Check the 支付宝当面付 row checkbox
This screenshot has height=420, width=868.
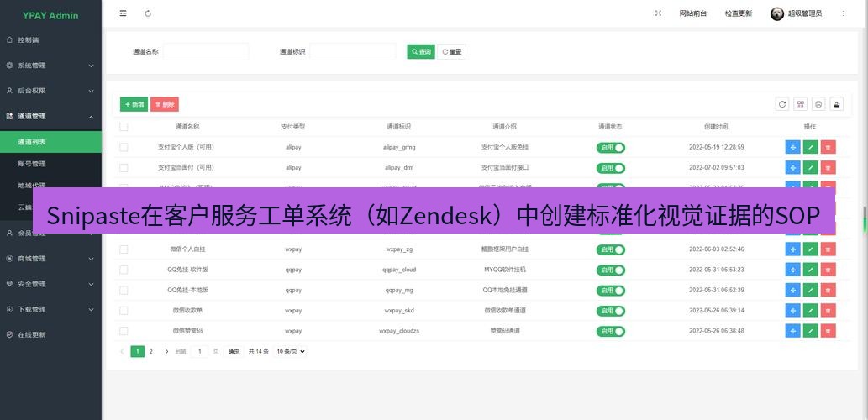(x=124, y=168)
